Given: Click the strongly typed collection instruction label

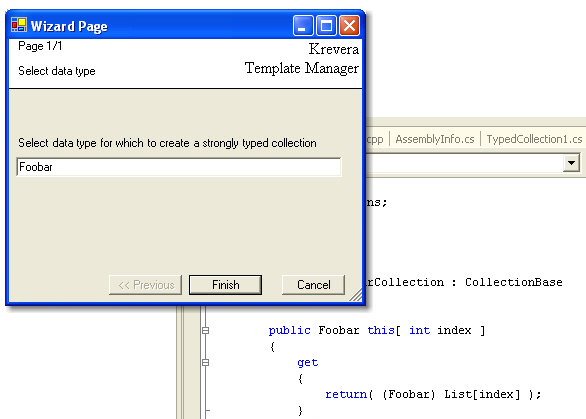Looking at the screenshot, I should (167, 143).
